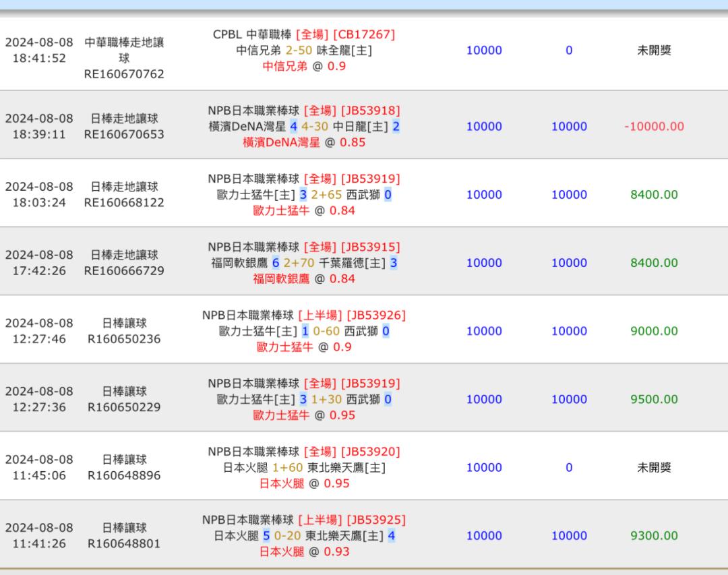
Task: Click pick 中信兄弟 @ 0.9
Action: 304,67
